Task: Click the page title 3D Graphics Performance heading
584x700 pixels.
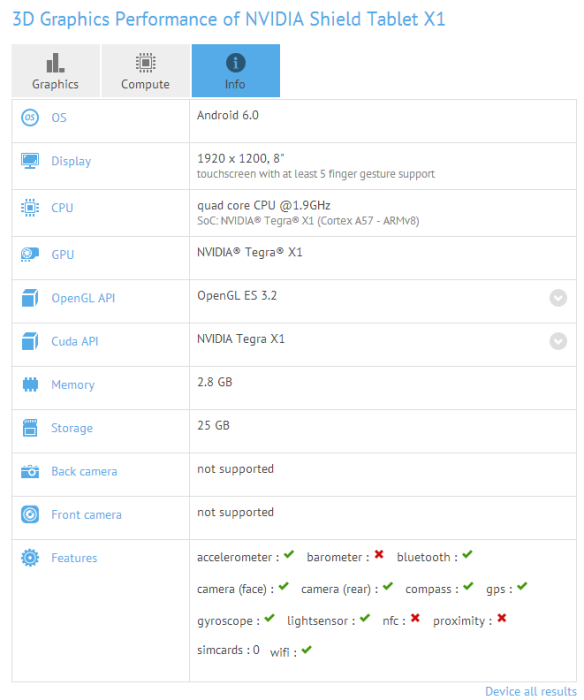Action: tap(229, 19)
